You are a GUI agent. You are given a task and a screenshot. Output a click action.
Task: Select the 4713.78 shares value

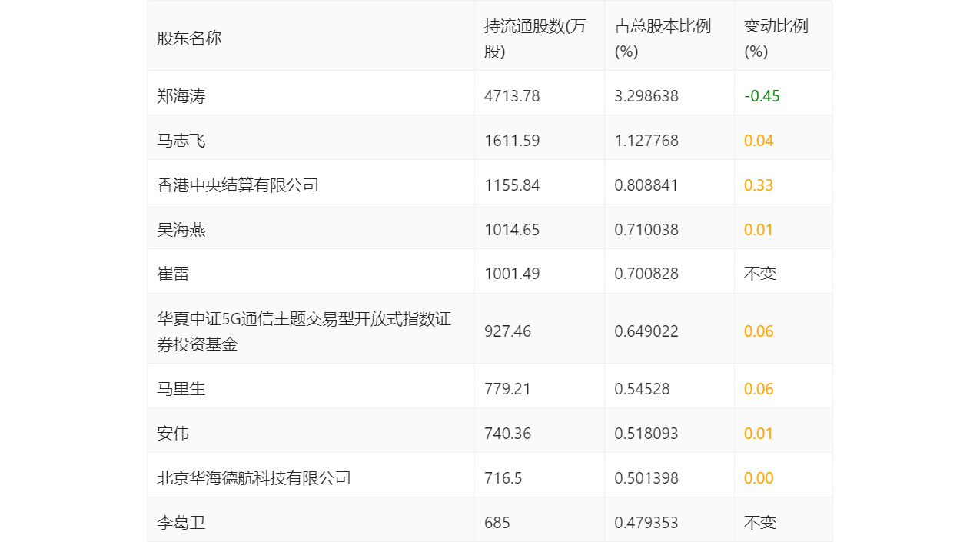(x=512, y=96)
